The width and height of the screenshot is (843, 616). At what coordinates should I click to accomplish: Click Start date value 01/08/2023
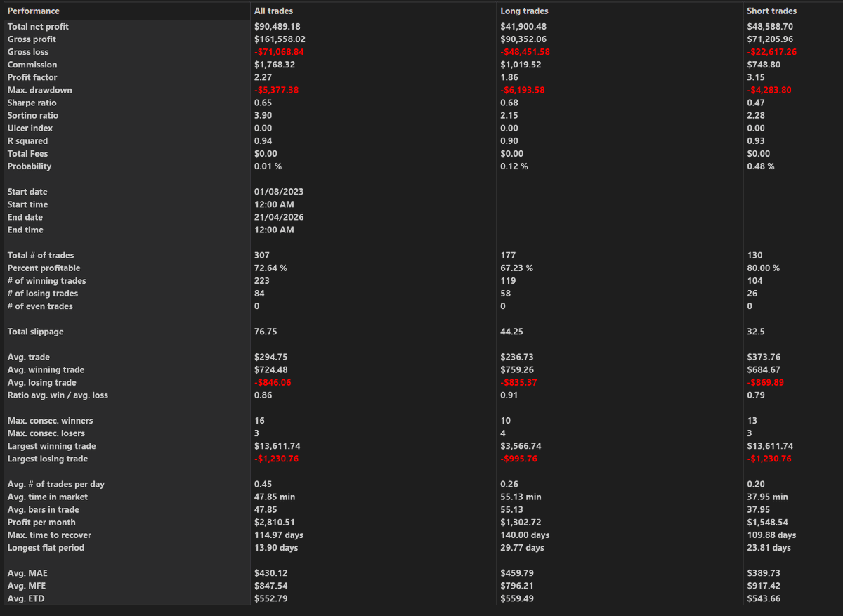[x=279, y=192]
